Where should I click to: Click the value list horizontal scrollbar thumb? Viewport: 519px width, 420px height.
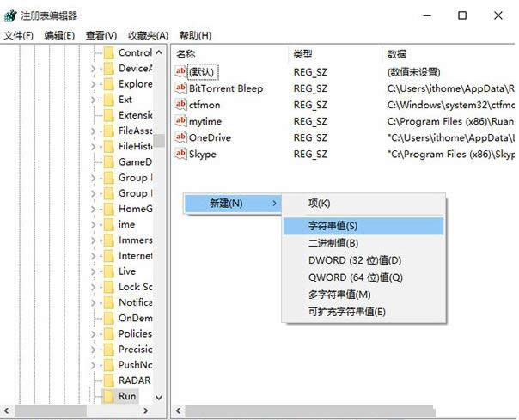click(x=310, y=411)
